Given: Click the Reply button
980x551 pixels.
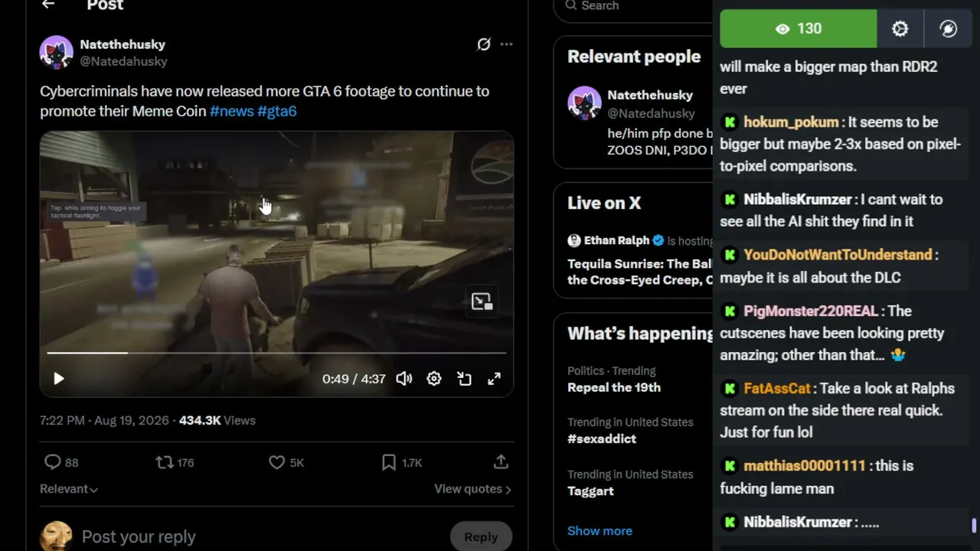Looking at the screenshot, I should (481, 536).
